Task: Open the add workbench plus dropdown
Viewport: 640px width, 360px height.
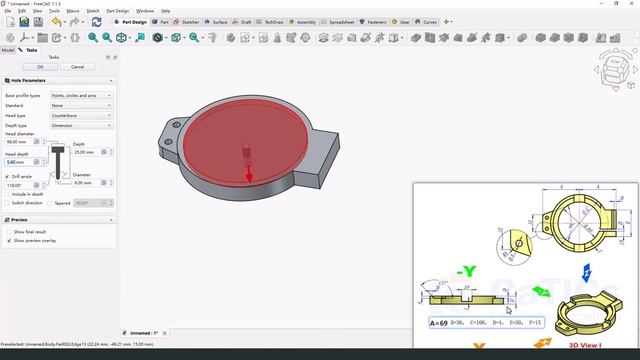Action: (447, 22)
